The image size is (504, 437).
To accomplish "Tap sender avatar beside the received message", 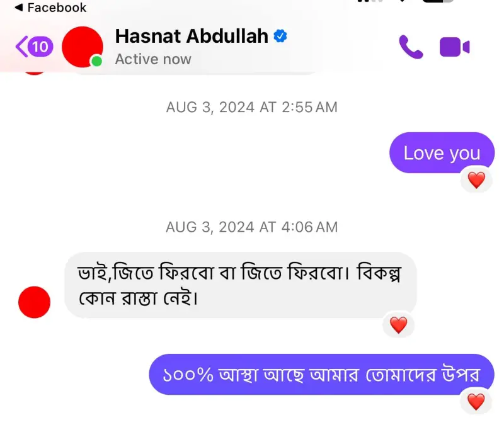I will (x=35, y=302).
